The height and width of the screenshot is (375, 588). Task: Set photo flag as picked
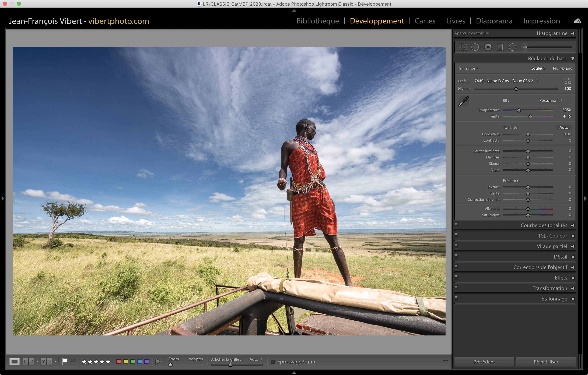pos(65,361)
